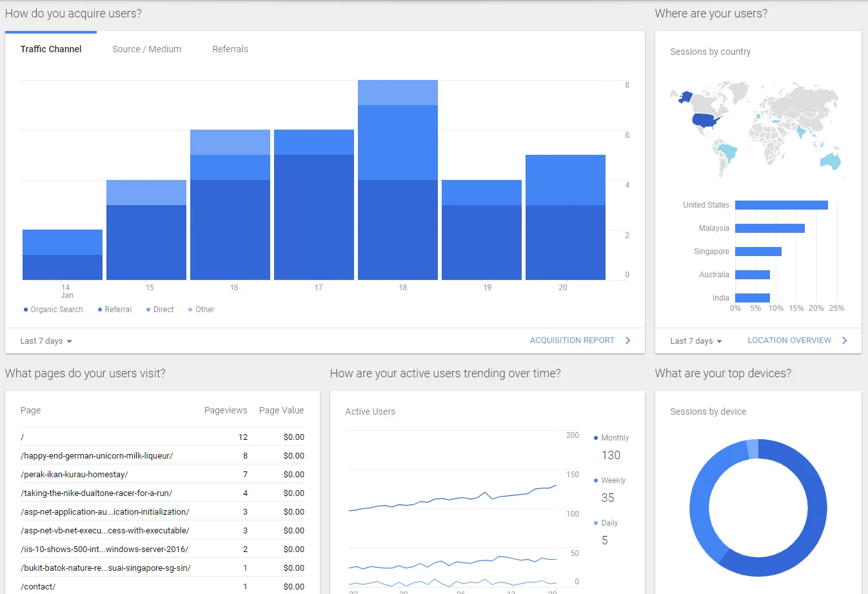868x594 pixels.
Task: Click the arrow icon beside ACQUISITION REPORT
Action: pyautogui.click(x=628, y=341)
